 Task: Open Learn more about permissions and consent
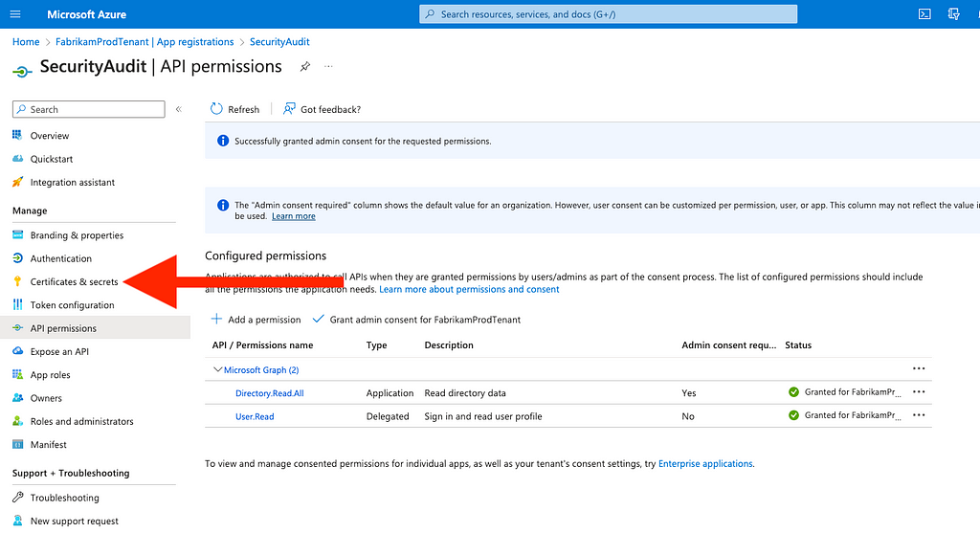469,289
